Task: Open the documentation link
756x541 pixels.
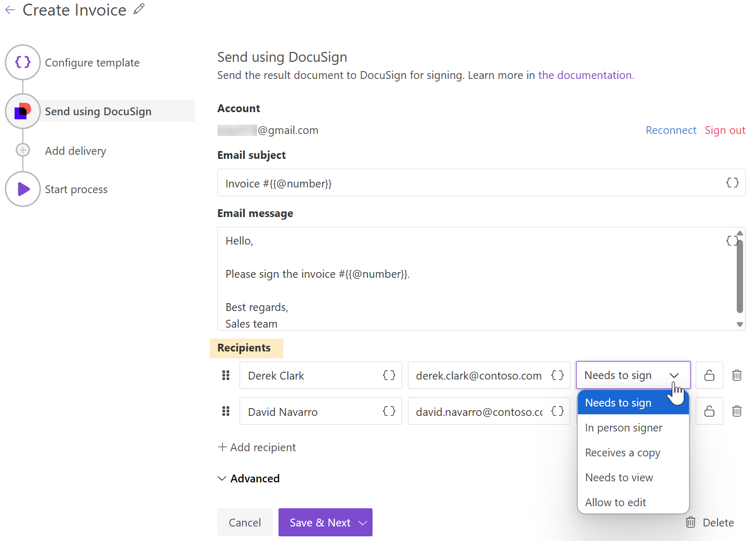Action: click(586, 75)
